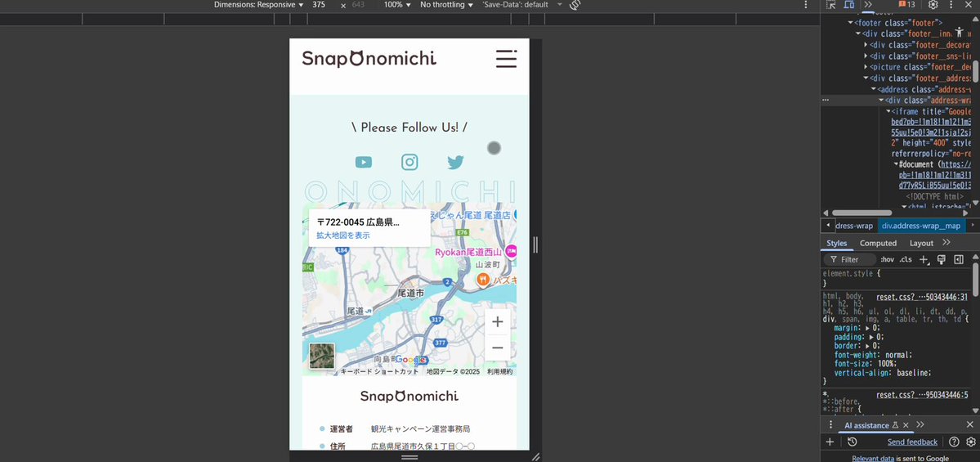The image size is (980, 462).
Task: Click the Filter styles input
Action: 850,259
